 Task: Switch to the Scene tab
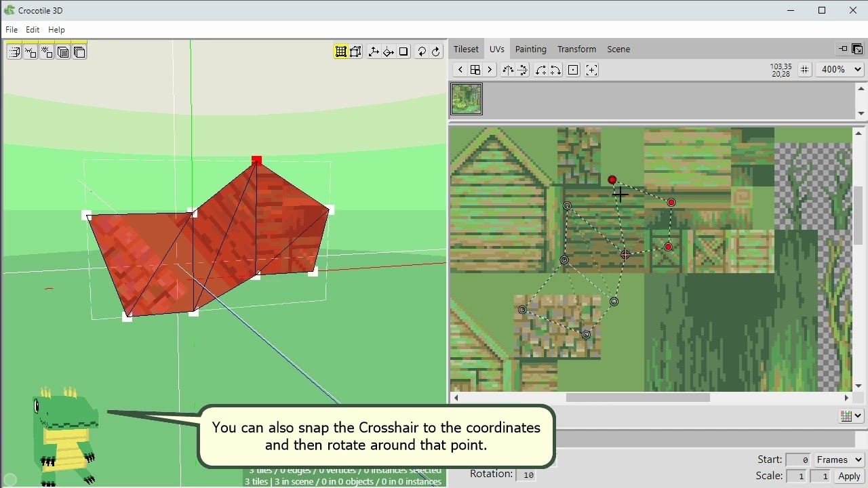pos(618,49)
